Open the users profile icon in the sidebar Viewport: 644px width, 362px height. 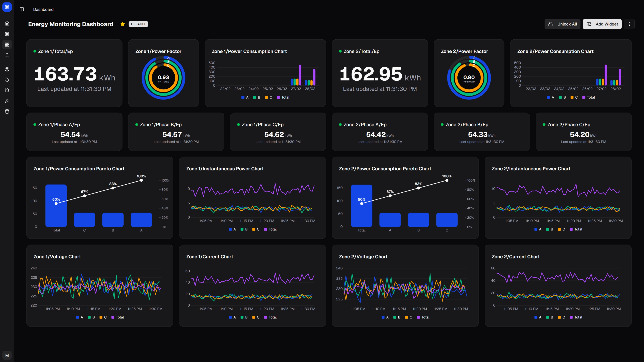click(x=7, y=69)
